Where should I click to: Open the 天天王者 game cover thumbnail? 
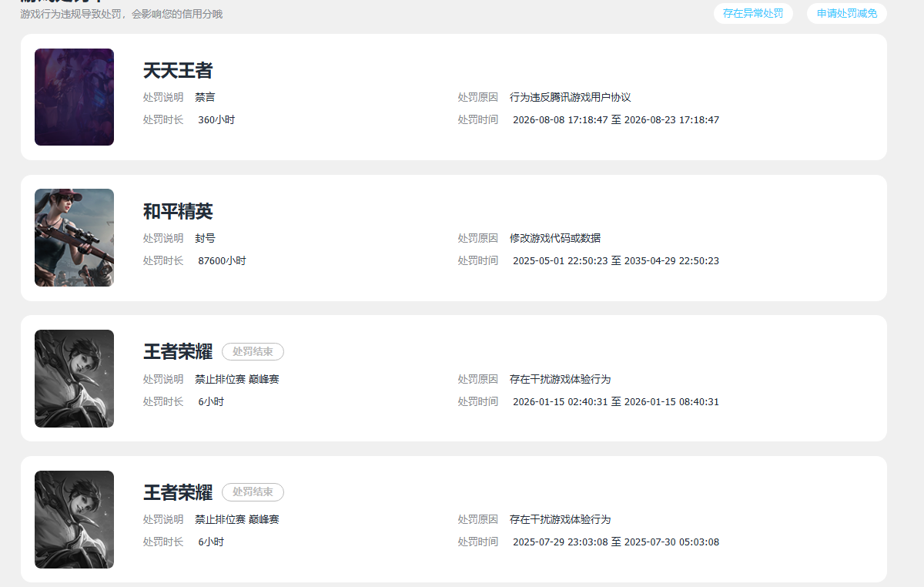(x=74, y=97)
